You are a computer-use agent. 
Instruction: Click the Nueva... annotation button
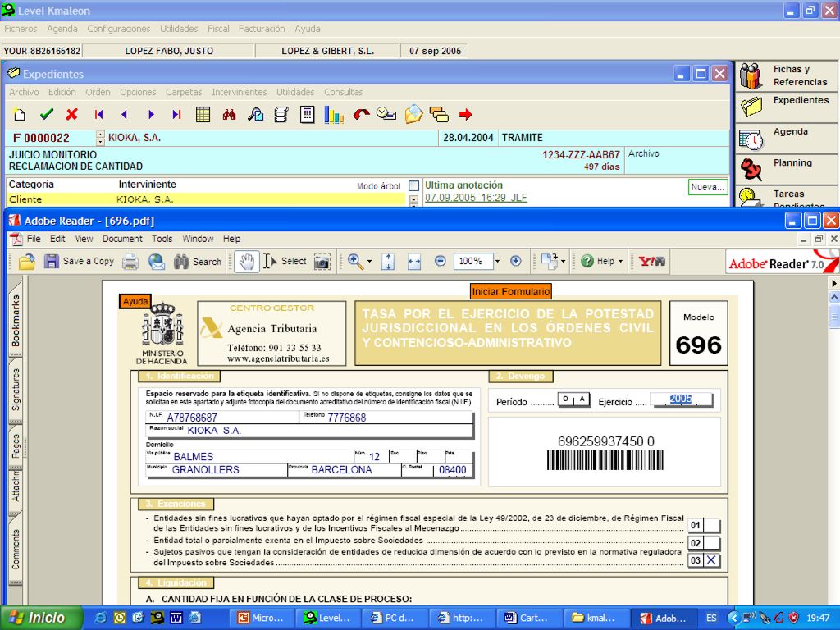pyautogui.click(x=708, y=187)
